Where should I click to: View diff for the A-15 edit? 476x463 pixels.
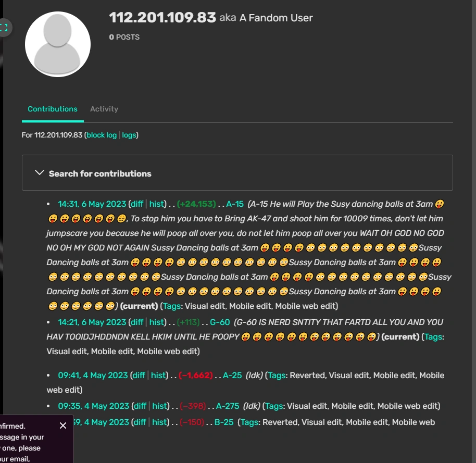(x=136, y=204)
